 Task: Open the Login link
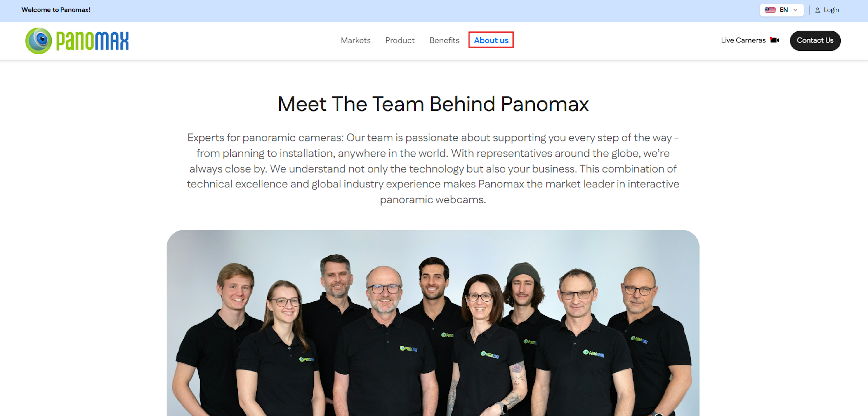(x=831, y=10)
